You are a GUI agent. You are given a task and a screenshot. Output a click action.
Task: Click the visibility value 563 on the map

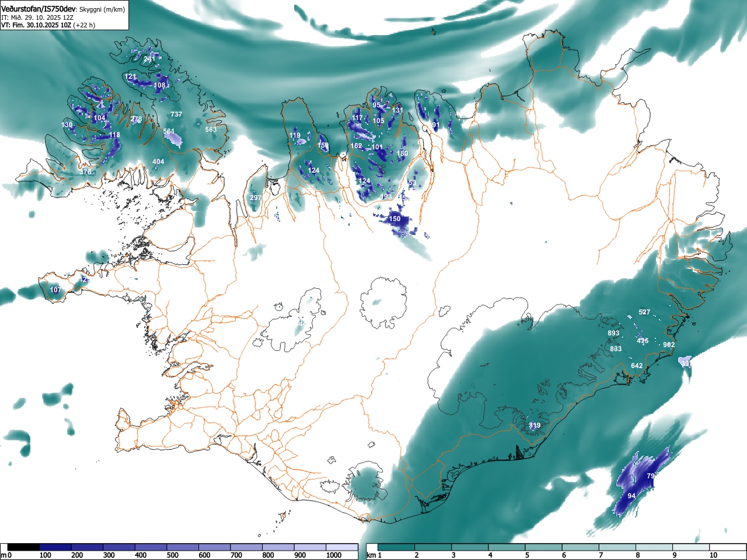[x=211, y=129]
